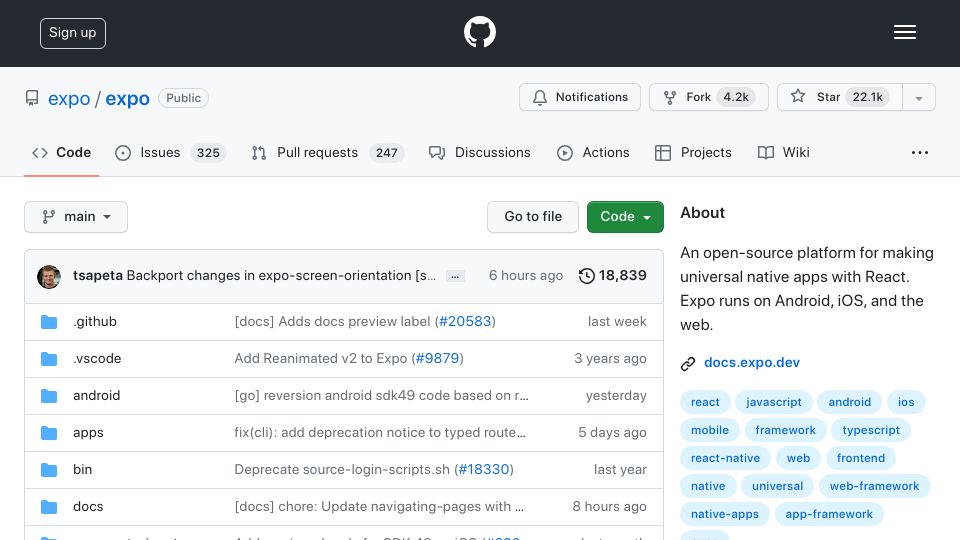This screenshot has height=540, width=960.
Task: Open the bin folder
Action: 83,470
